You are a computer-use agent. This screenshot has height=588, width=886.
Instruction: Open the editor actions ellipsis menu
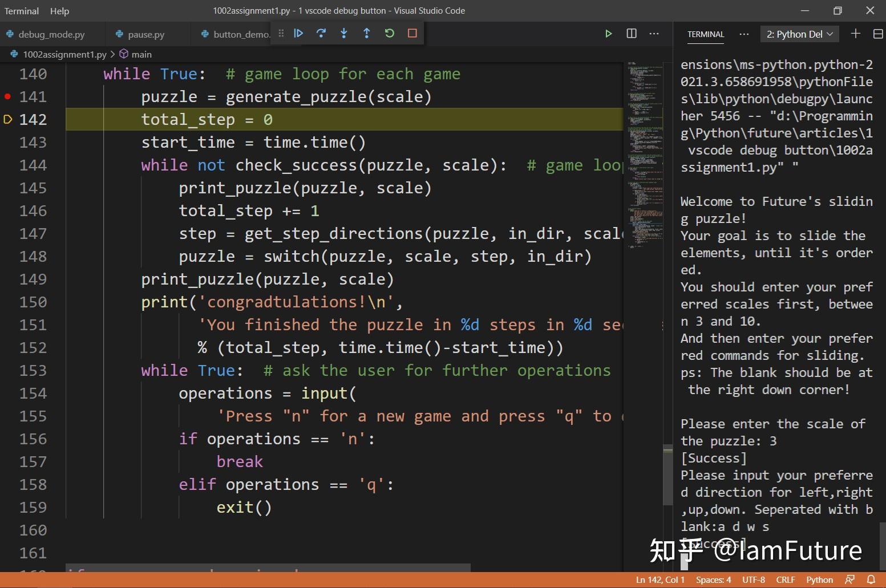pyautogui.click(x=654, y=34)
